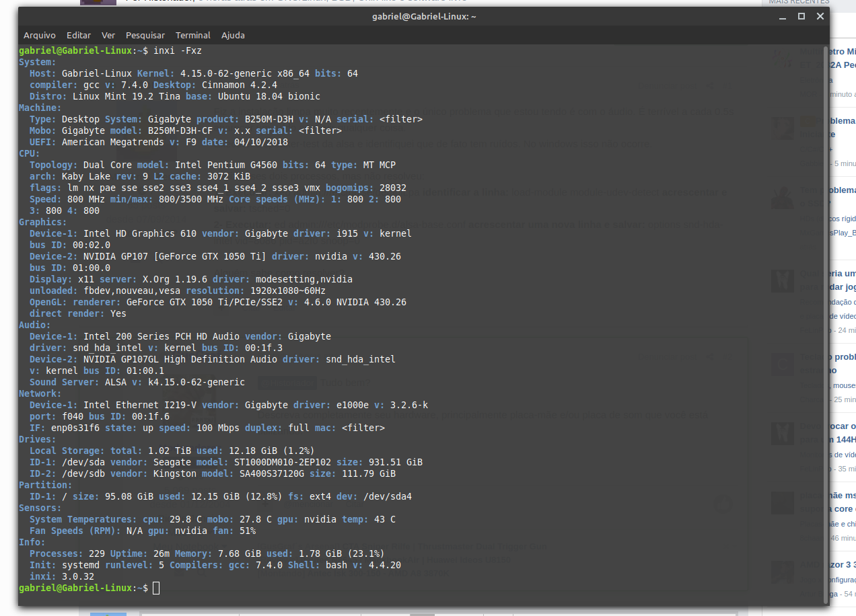Click the resolution '1920x1080~60Hz'
This screenshot has width=856, height=616.
(288, 291)
